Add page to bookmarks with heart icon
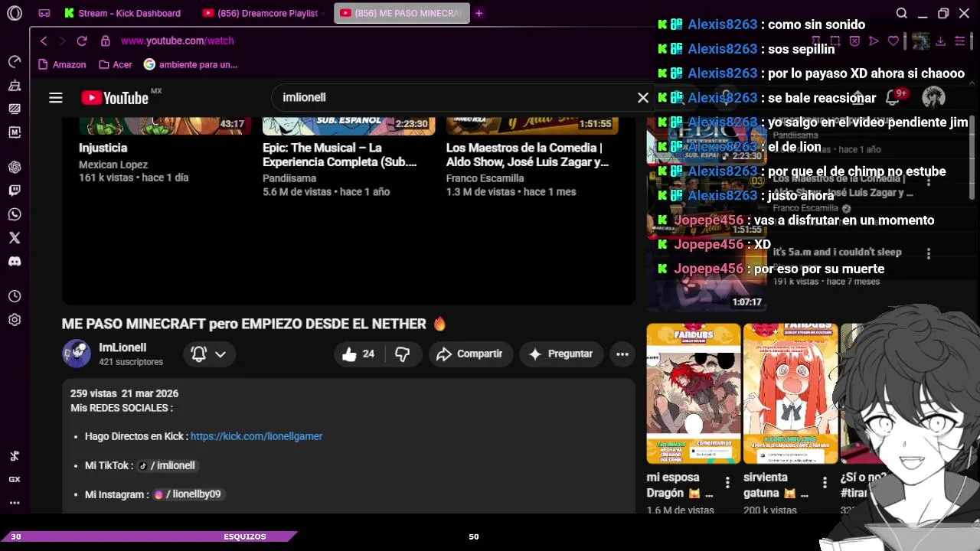The height and width of the screenshot is (551, 980). coord(893,41)
